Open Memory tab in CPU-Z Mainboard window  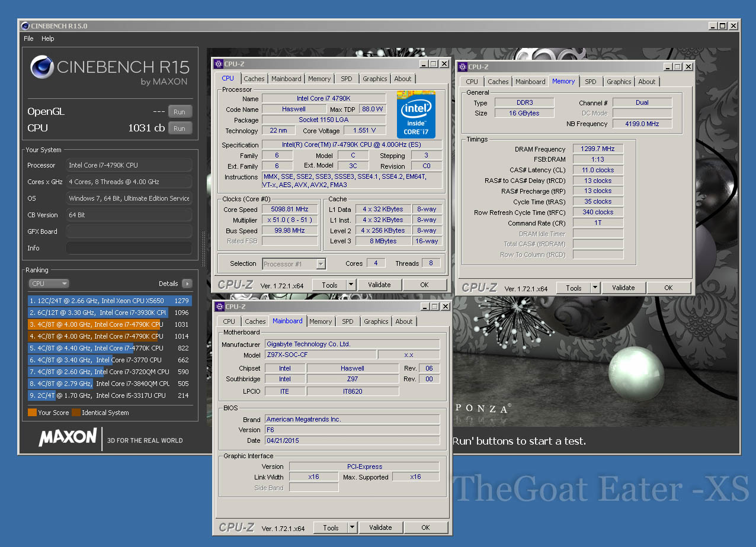point(321,321)
